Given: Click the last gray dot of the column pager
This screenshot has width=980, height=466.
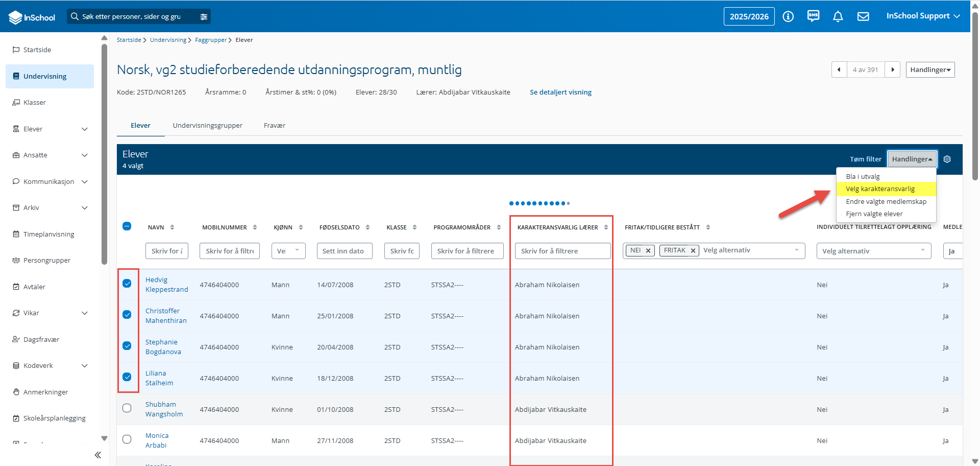Looking at the screenshot, I should coord(568,203).
